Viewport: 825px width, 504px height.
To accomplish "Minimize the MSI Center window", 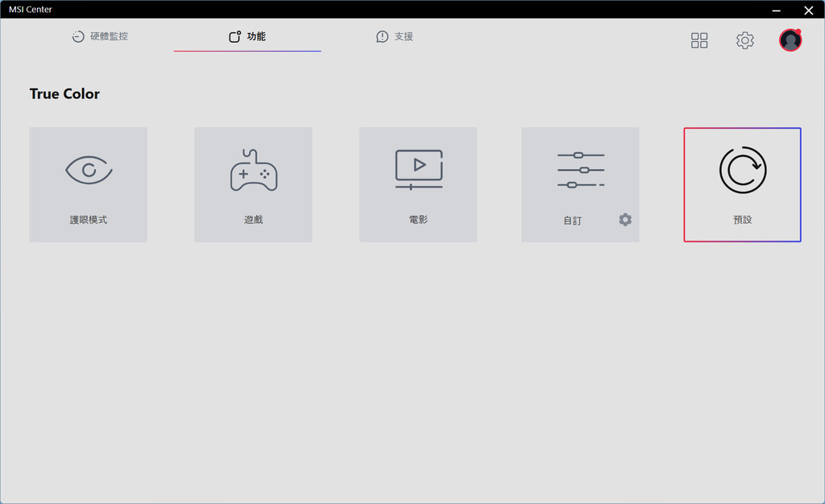I will pyautogui.click(x=776, y=10).
